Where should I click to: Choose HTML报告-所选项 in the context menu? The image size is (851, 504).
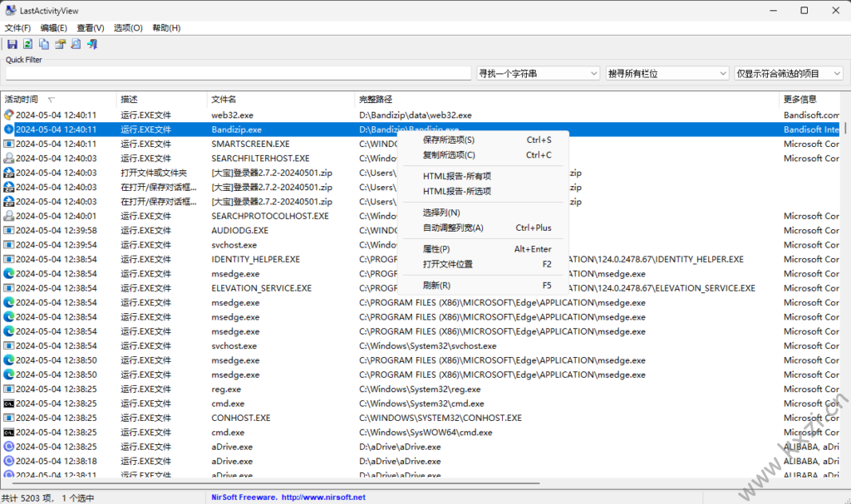tap(483, 192)
